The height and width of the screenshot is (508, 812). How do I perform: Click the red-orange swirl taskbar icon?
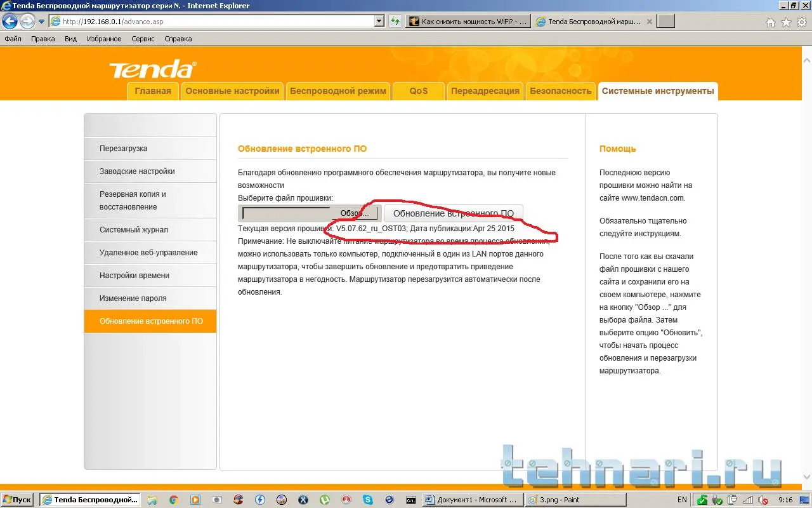[239, 500]
